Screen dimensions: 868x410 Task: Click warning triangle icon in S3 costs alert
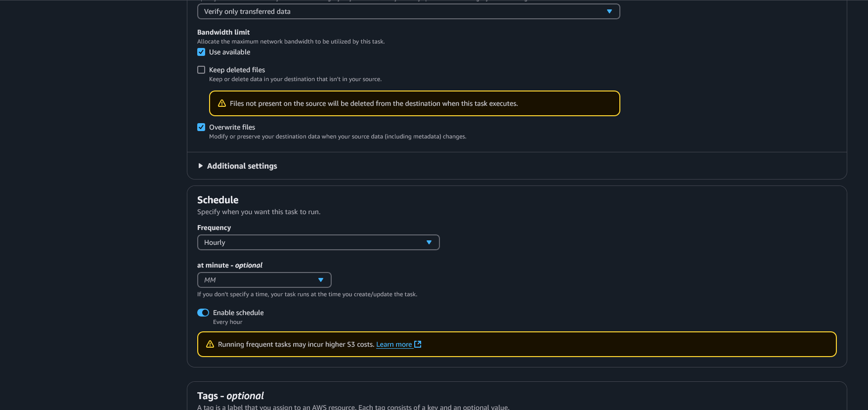(x=210, y=344)
